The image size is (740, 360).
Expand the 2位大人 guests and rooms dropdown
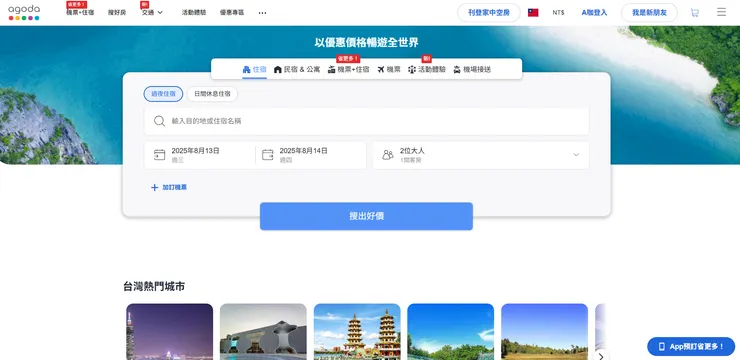click(480, 155)
